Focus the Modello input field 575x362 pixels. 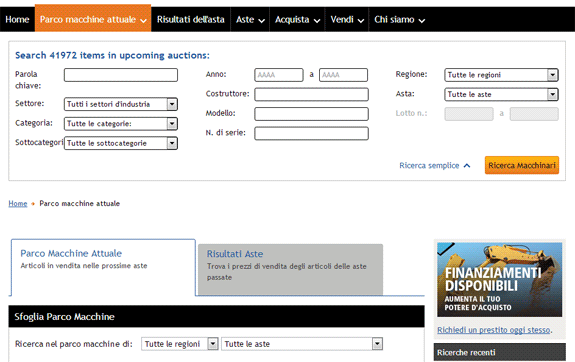click(311, 114)
